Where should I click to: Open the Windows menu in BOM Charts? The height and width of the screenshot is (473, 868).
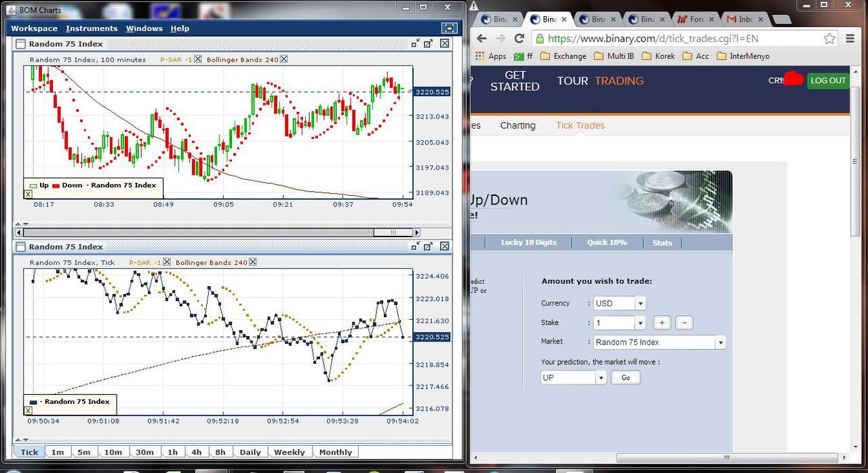tap(144, 28)
